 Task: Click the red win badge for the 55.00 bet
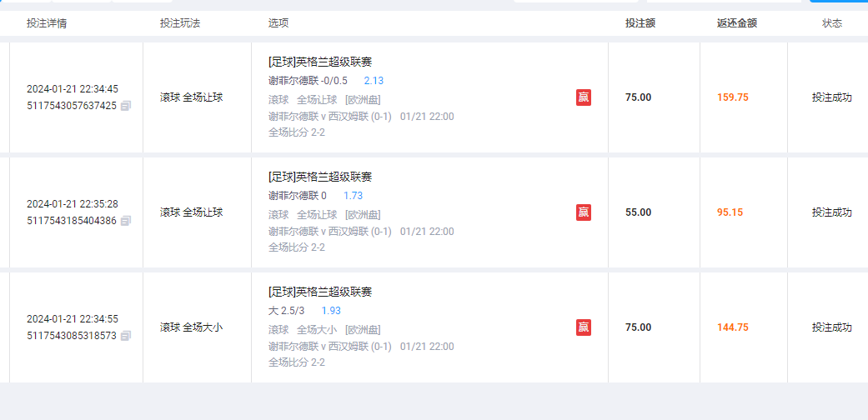click(x=584, y=212)
